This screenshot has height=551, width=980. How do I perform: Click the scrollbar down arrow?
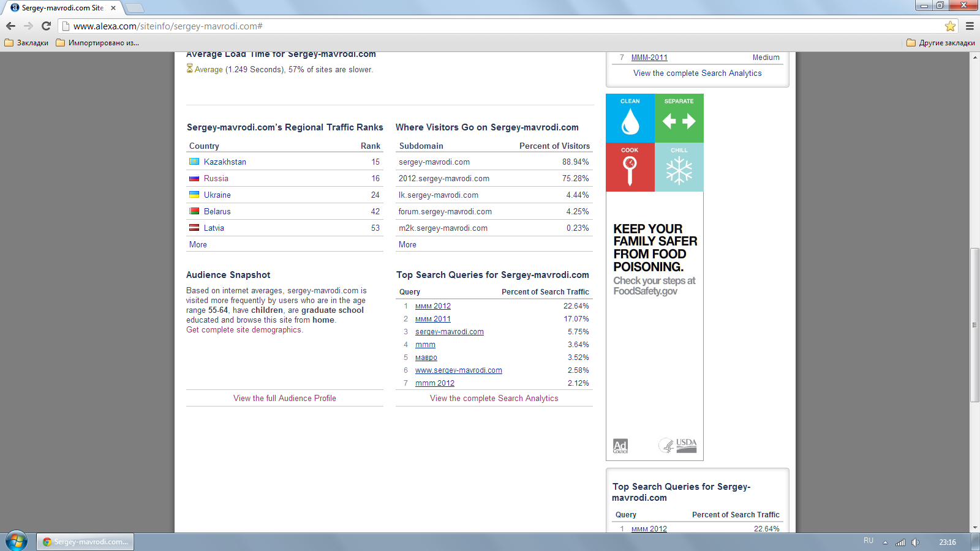click(974, 528)
